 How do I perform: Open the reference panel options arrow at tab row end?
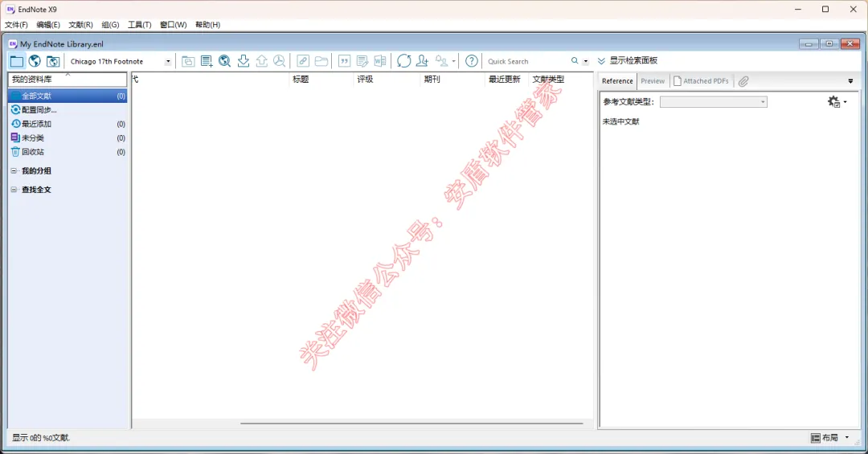coord(851,81)
